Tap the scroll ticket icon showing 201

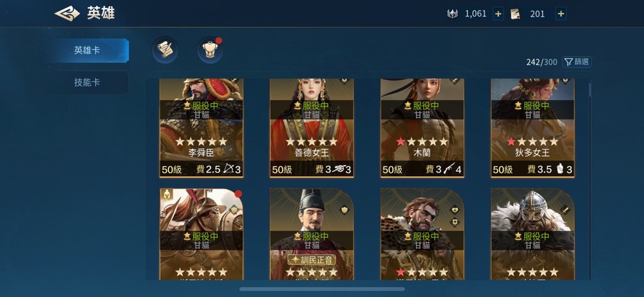(x=515, y=14)
